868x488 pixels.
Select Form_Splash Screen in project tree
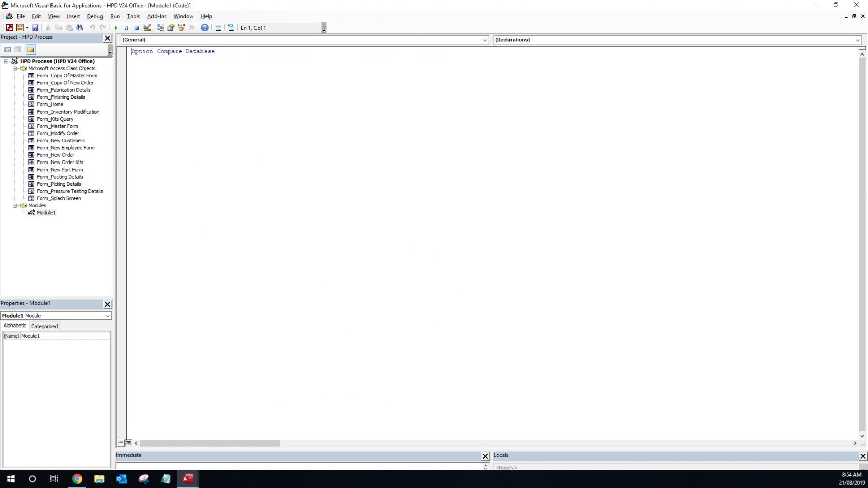[x=59, y=198]
